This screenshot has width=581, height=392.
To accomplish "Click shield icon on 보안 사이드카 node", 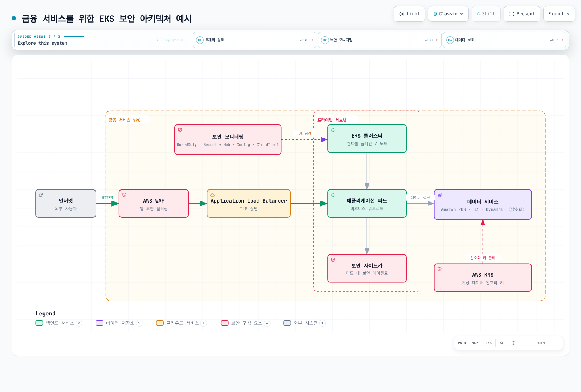I will tap(333, 260).
